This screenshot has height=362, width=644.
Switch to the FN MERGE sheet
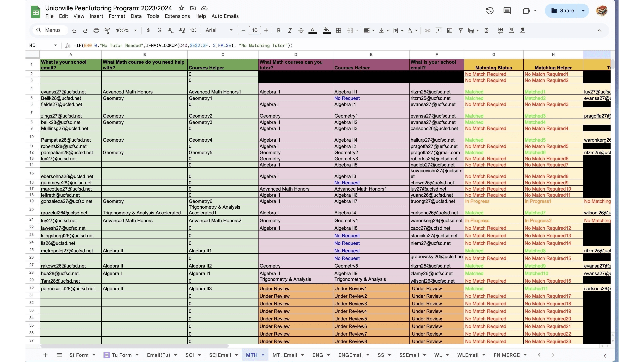click(507, 355)
